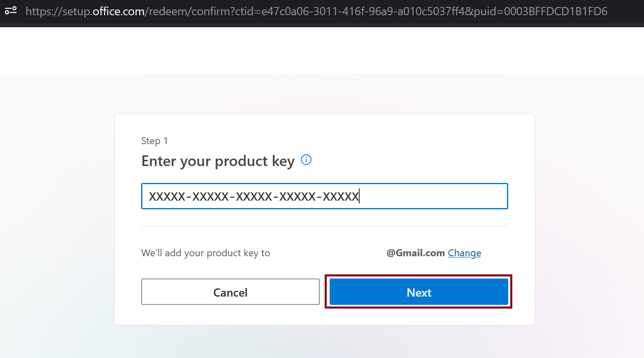Click the Change account link
644x358 pixels.
pos(464,253)
